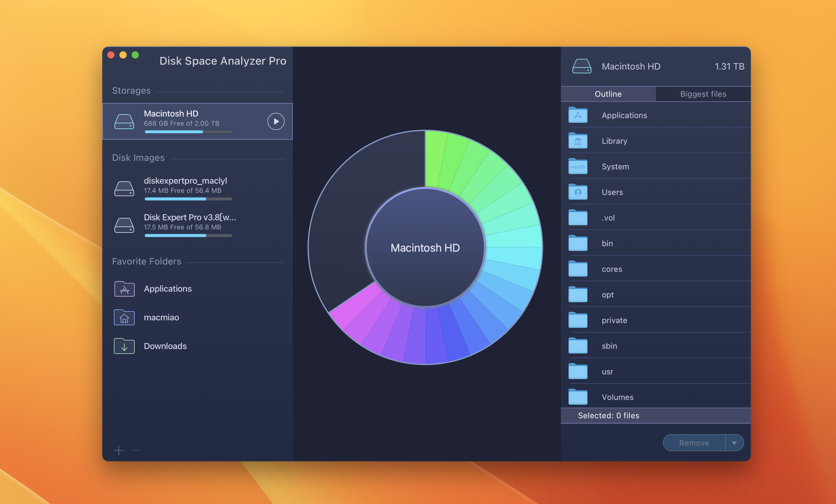This screenshot has width=836, height=504.
Task: Select the Applications folder icon in Outline
Action: pos(578,115)
